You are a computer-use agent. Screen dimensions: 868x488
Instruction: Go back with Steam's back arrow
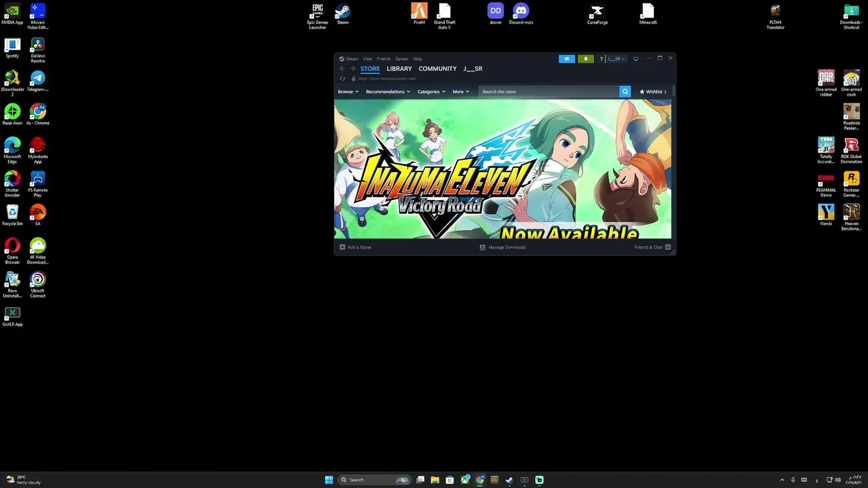pyautogui.click(x=342, y=68)
